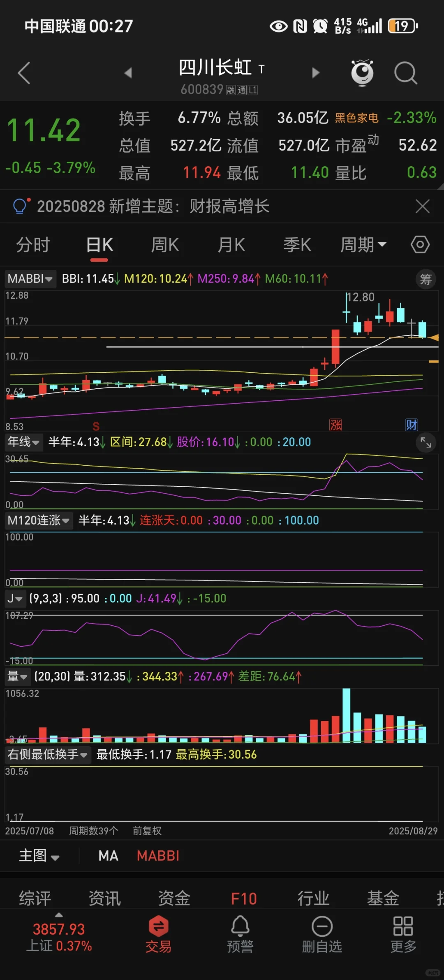This screenshot has height=980, width=444.
Task: Switch to the 季K quarterly tab
Action: click(x=297, y=245)
